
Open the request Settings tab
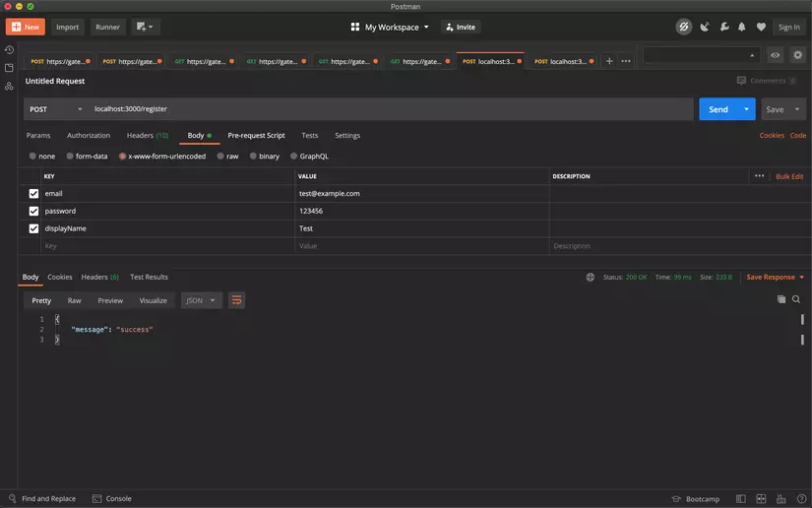click(347, 135)
